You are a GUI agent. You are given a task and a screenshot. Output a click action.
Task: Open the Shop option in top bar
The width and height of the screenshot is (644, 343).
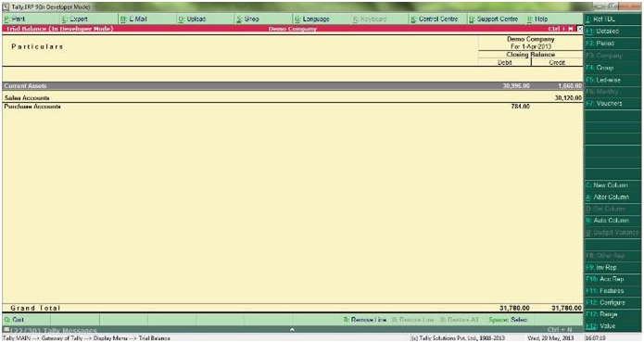click(x=248, y=19)
